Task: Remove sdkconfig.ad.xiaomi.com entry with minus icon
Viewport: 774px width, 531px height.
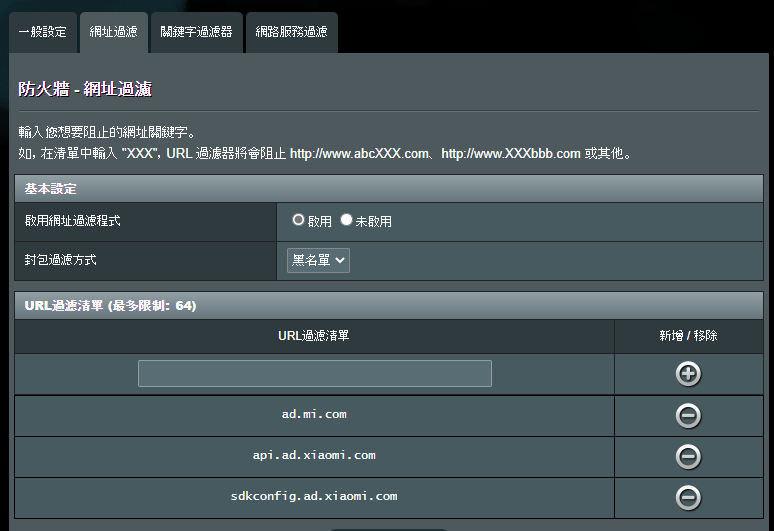Action: pyautogui.click(x=688, y=497)
